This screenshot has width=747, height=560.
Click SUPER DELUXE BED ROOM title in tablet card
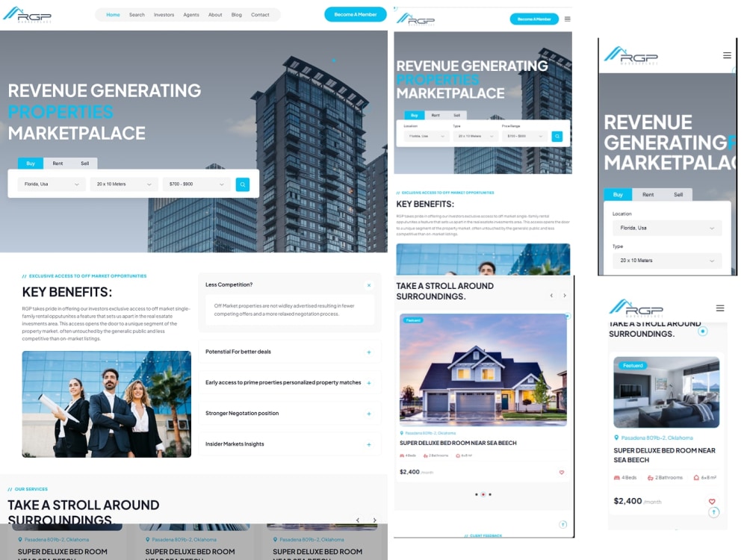pos(458,443)
